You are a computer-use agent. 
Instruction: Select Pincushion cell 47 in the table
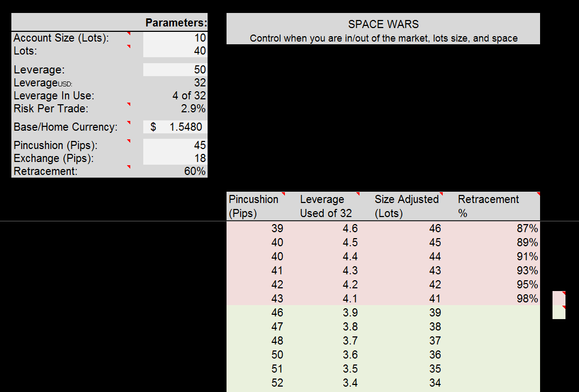click(x=256, y=326)
